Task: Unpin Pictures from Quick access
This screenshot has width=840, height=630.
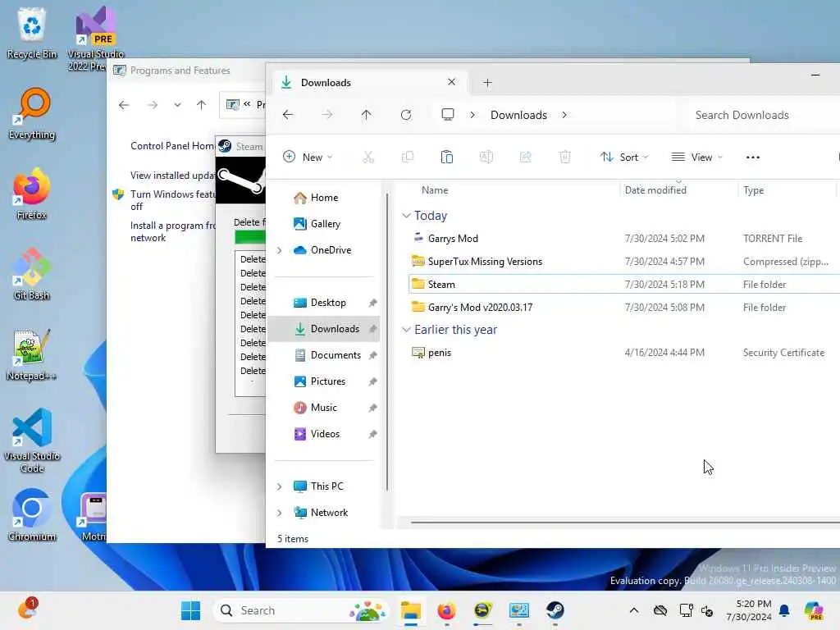Action: click(372, 381)
